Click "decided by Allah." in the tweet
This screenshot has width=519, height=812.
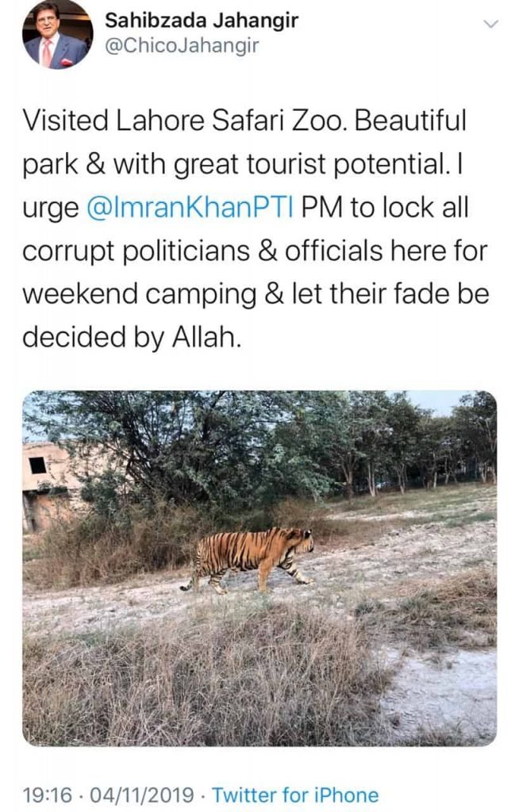coord(130,336)
